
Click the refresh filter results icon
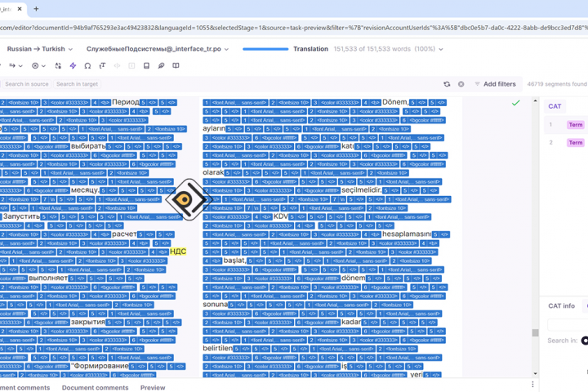pyautogui.click(x=447, y=84)
